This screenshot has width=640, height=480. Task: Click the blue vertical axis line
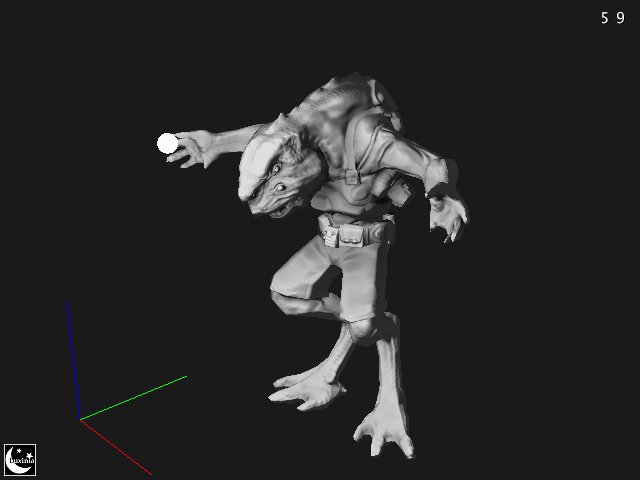pos(72,360)
